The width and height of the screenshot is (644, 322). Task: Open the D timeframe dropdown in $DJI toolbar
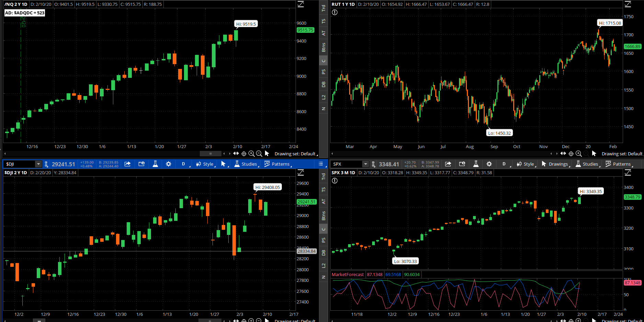(184, 164)
